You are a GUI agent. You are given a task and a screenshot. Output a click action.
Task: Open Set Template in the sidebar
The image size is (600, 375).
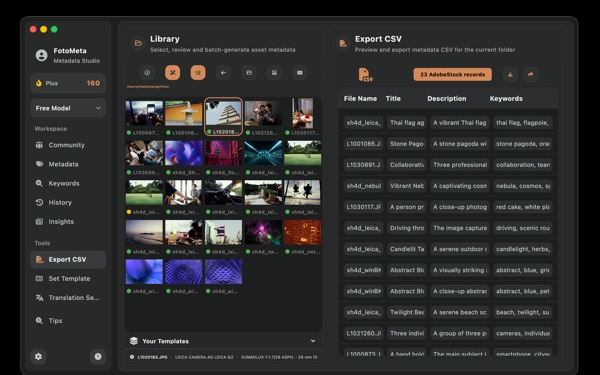click(68, 279)
